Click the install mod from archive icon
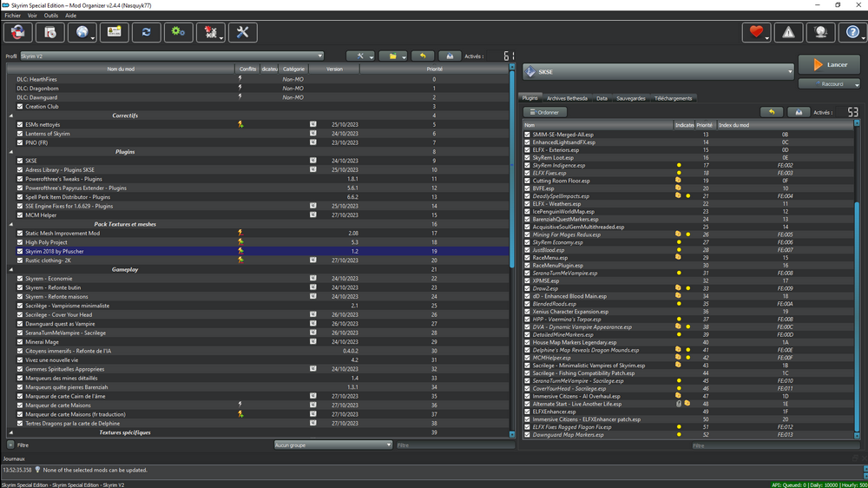Viewport: 868px width, 488px height. [17, 33]
